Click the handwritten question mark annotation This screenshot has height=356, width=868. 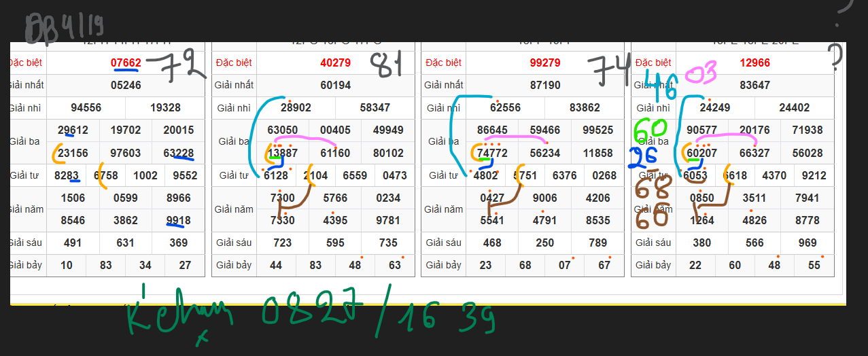coord(836,58)
